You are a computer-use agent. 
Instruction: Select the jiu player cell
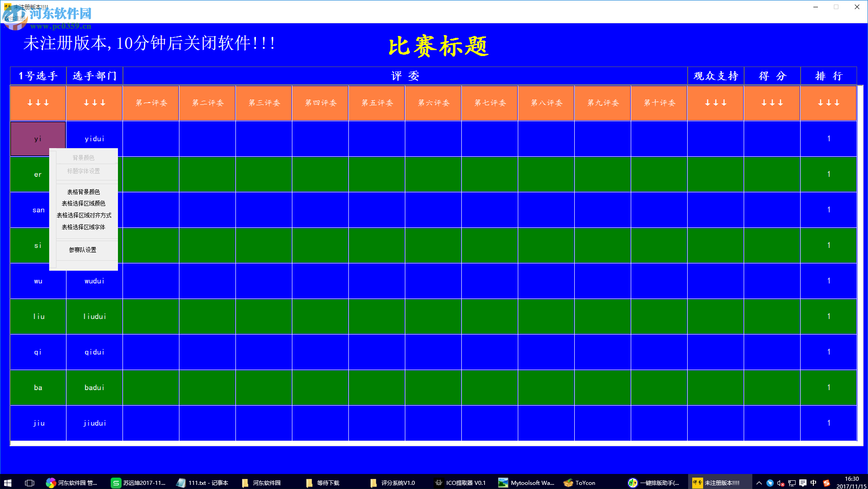click(38, 423)
